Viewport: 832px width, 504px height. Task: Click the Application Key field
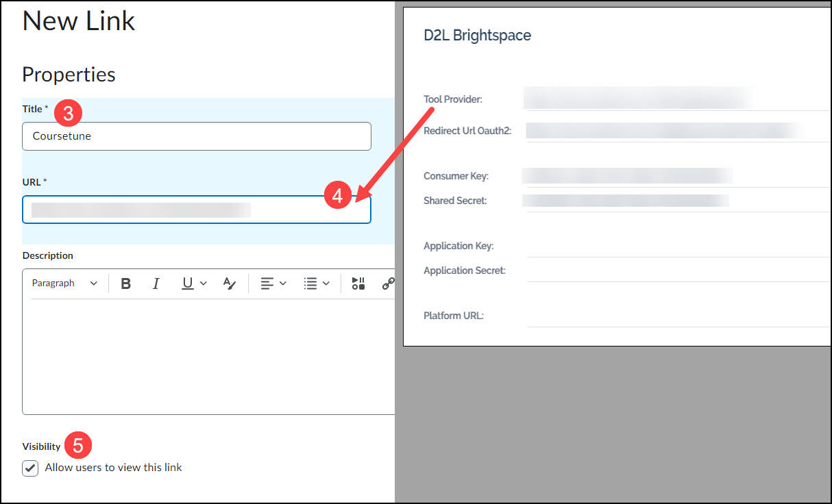pos(678,246)
